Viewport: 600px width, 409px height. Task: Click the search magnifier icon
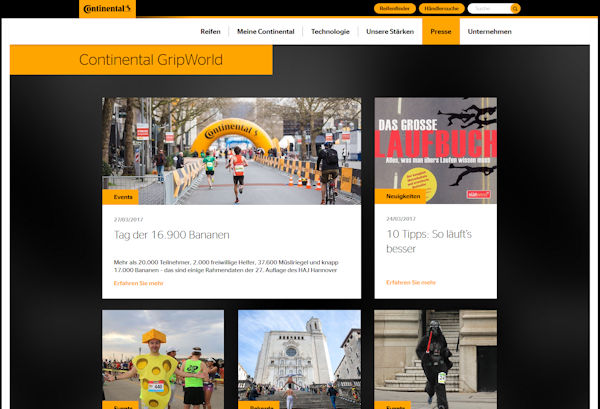coord(515,8)
